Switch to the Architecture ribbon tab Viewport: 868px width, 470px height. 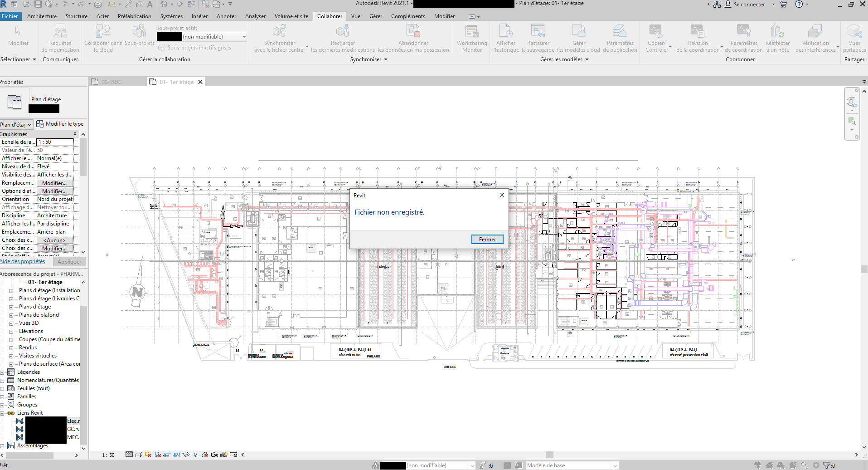[x=42, y=16]
